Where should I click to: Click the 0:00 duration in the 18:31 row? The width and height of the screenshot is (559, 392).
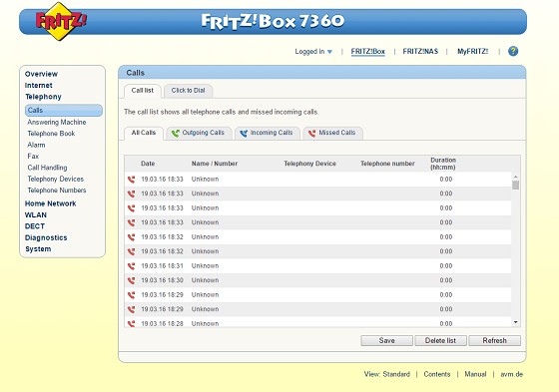(x=446, y=266)
